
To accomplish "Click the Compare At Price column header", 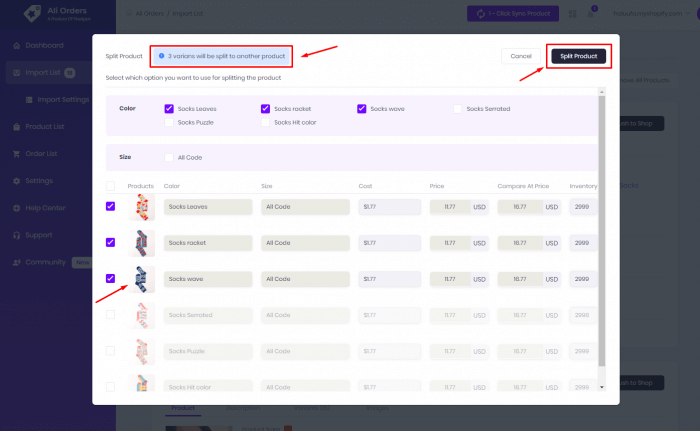I will (523, 186).
